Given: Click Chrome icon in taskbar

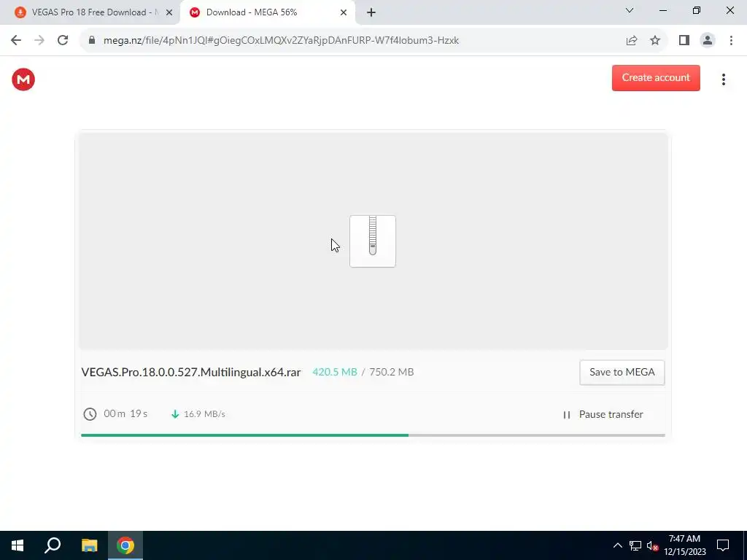Looking at the screenshot, I should (x=125, y=545).
